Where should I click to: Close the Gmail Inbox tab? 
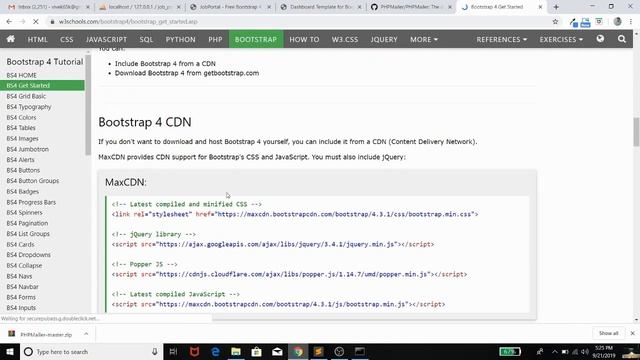point(87,7)
